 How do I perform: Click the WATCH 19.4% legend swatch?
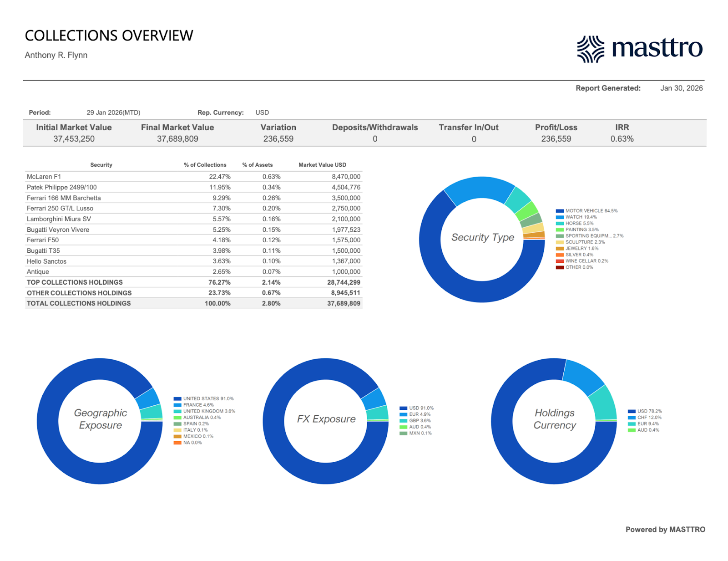[560, 217]
